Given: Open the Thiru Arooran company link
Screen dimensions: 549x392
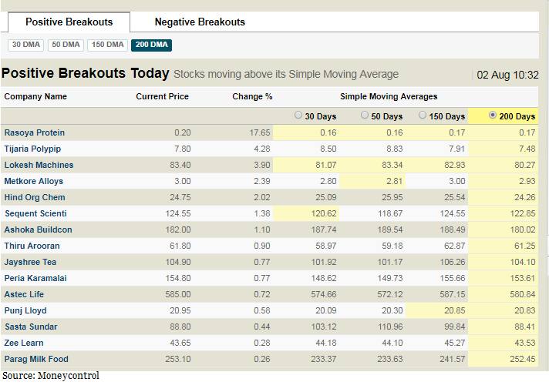Looking at the screenshot, I should point(32,246).
